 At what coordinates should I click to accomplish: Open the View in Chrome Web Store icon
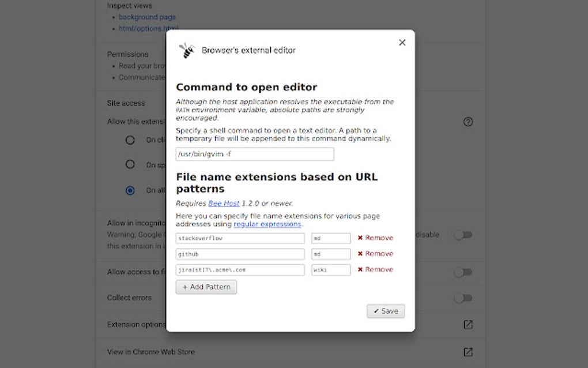click(x=468, y=352)
